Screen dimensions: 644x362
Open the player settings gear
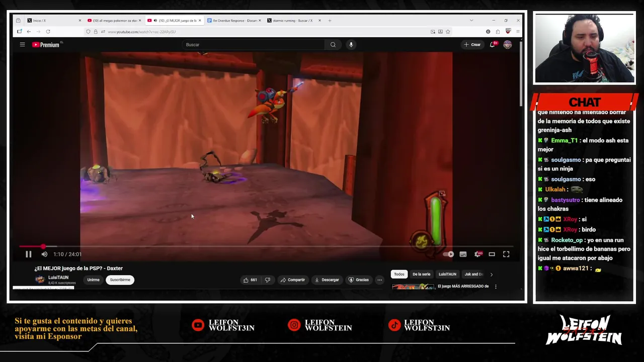(477, 254)
